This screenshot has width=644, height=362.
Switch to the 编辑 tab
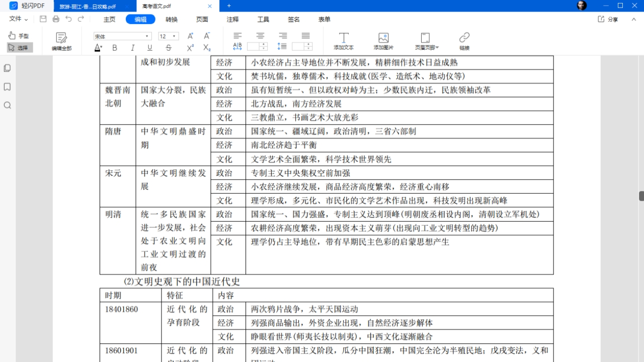click(x=140, y=20)
